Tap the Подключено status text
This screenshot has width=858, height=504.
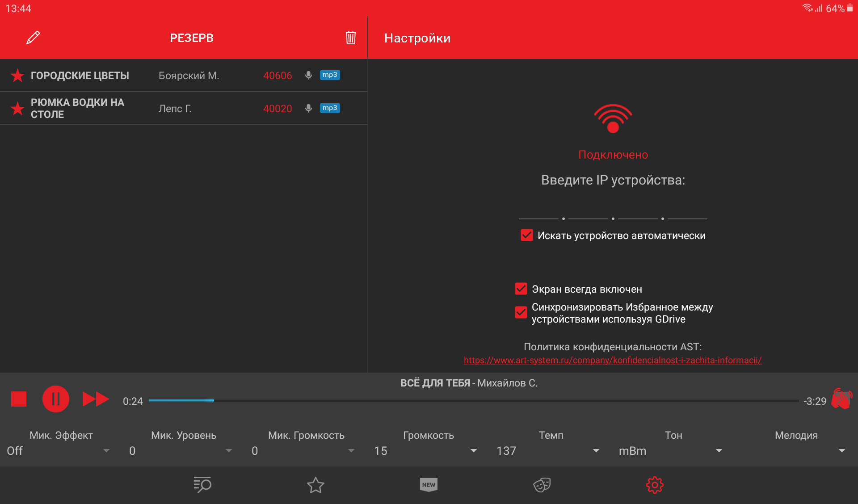613,155
